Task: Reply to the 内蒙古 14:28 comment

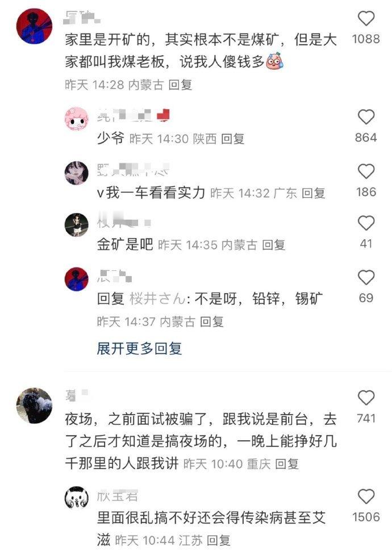Action: (x=180, y=85)
